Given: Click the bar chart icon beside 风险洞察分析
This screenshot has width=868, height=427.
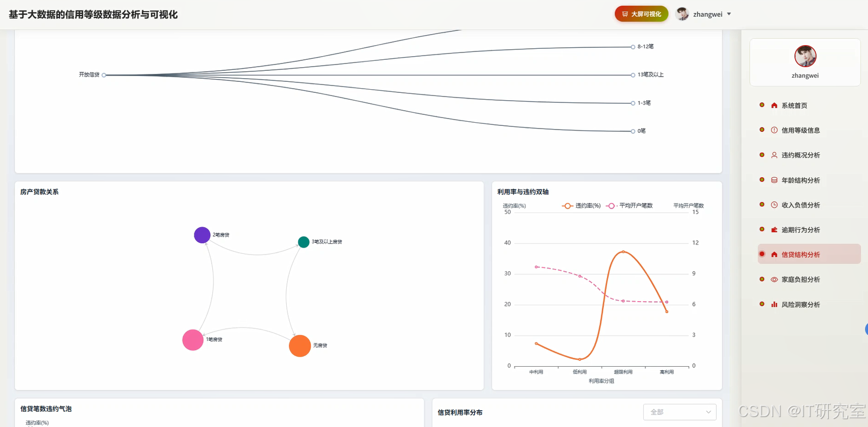Looking at the screenshot, I should [774, 304].
